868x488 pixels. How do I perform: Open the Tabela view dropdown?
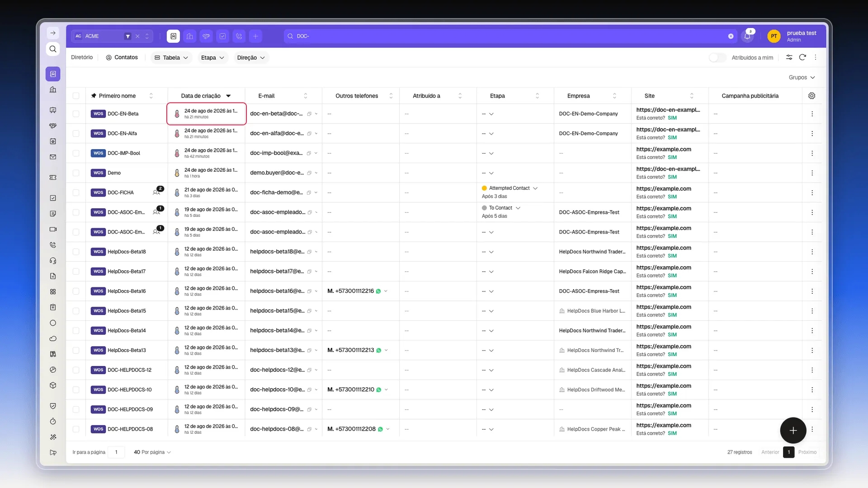(171, 57)
